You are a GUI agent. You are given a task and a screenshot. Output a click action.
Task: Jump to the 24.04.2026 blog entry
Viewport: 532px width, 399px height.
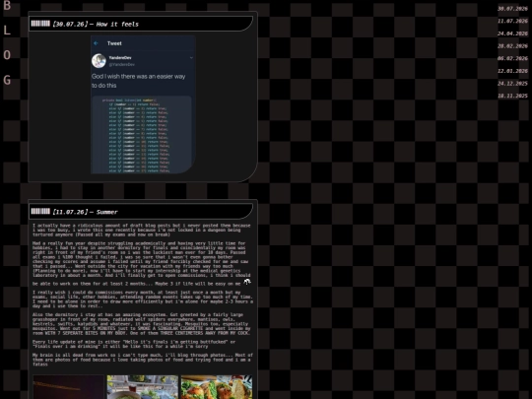click(x=512, y=33)
